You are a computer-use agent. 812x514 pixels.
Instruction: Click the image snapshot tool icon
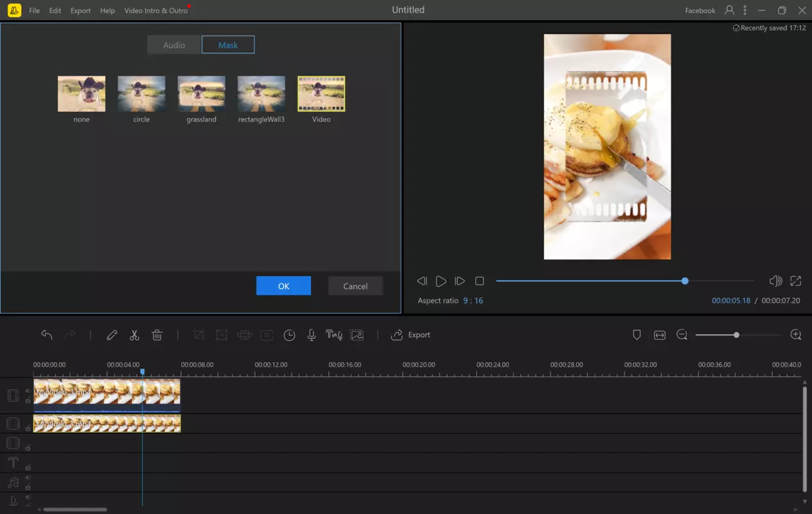357,335
